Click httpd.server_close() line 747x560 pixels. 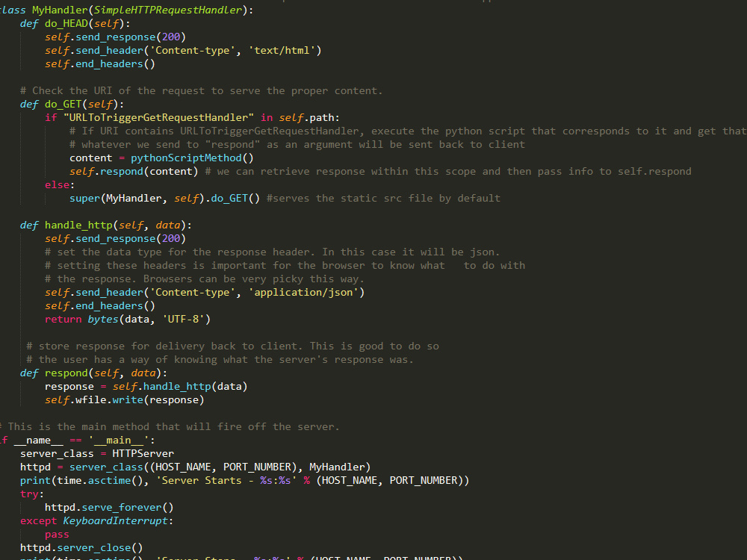point(81,548)
